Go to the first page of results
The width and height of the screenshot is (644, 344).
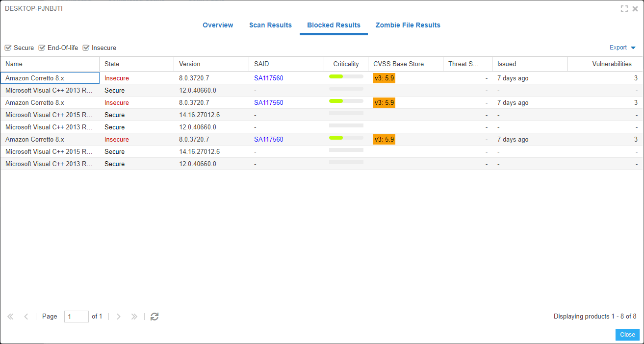[x=10, y=317]
